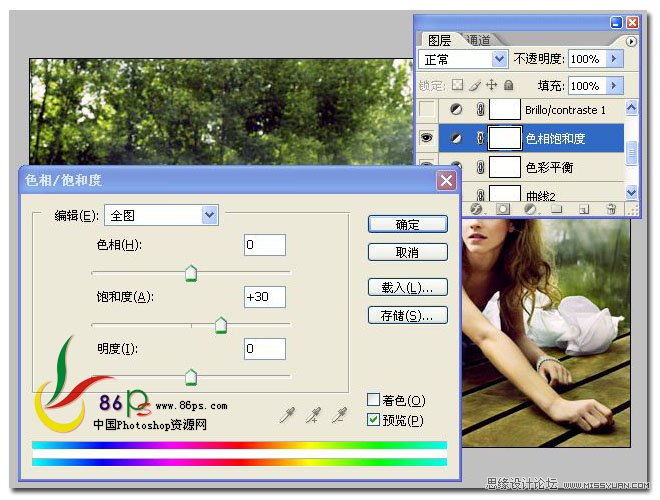Click the 不透明度 100% field
This screenshot has width=660, height=500.
pos(588,59)
